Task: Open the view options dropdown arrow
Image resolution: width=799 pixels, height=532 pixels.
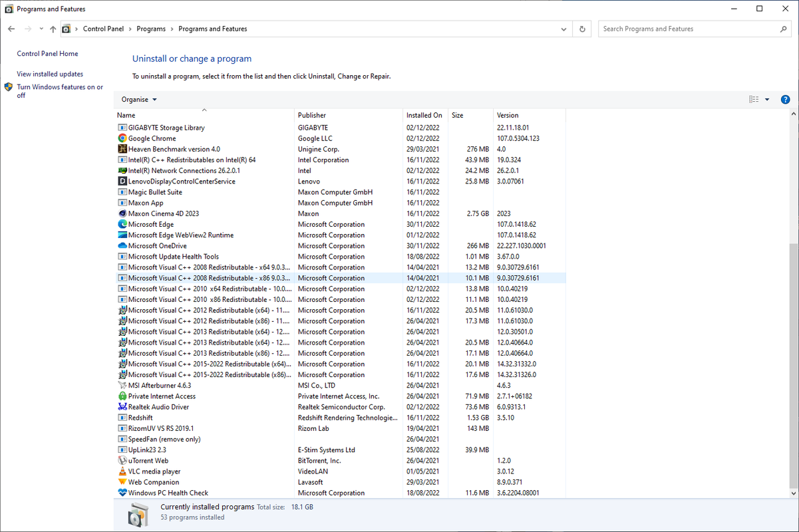Action: 767,100
